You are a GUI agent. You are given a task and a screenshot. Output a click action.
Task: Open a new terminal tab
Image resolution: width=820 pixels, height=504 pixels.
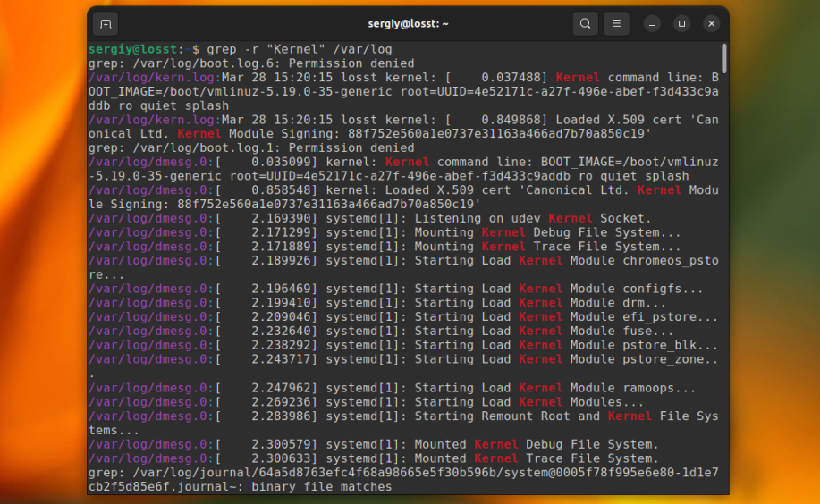(x=106, y=24)
